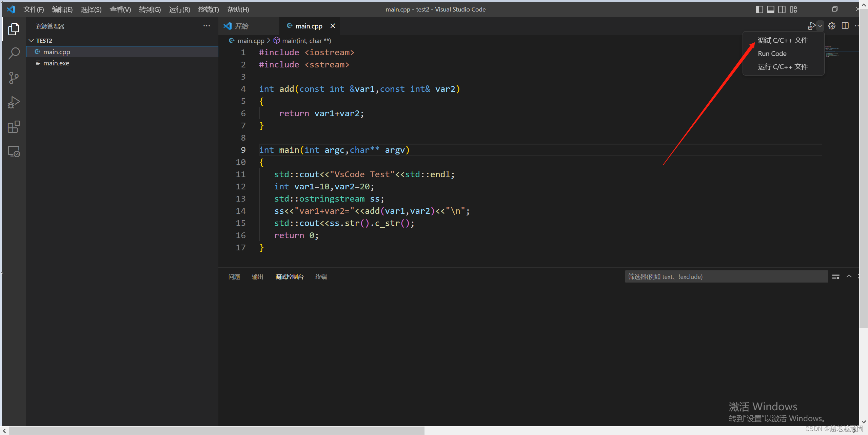Viewport: 868px width, 435px height.
Task: Click line number 9 in the gutter
Action: tap(243, 150)
